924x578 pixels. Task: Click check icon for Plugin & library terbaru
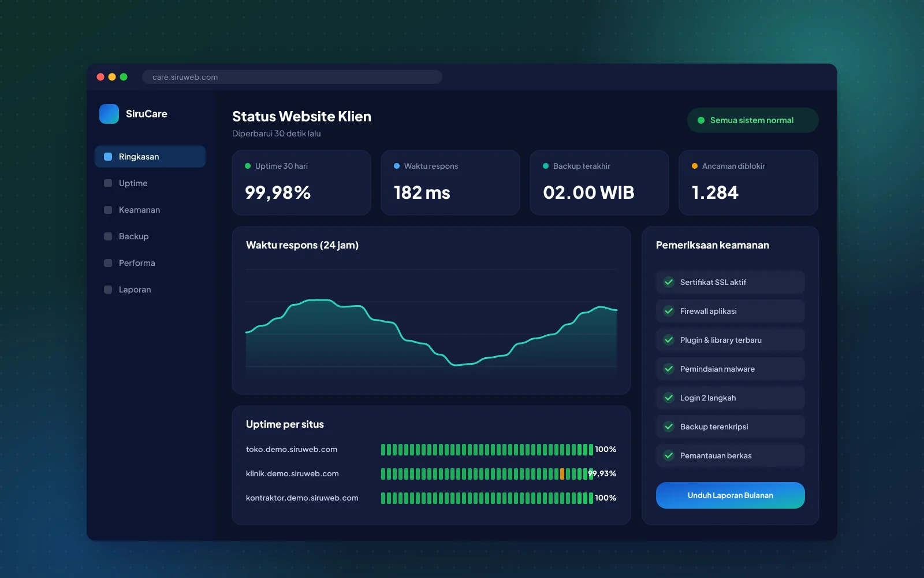pyautogui.click(x=669, y=340)
